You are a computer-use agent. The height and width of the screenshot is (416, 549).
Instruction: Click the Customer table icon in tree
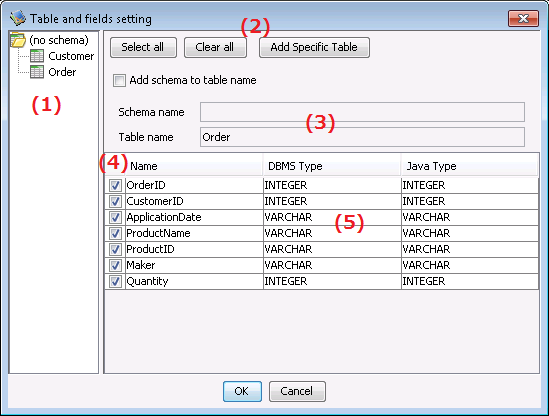coord(37,56)
